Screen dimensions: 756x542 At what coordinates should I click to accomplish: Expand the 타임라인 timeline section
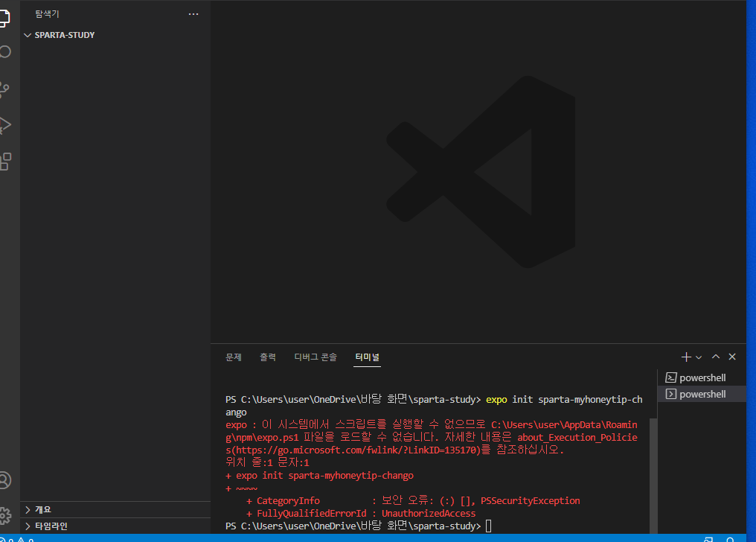point(116,526)
